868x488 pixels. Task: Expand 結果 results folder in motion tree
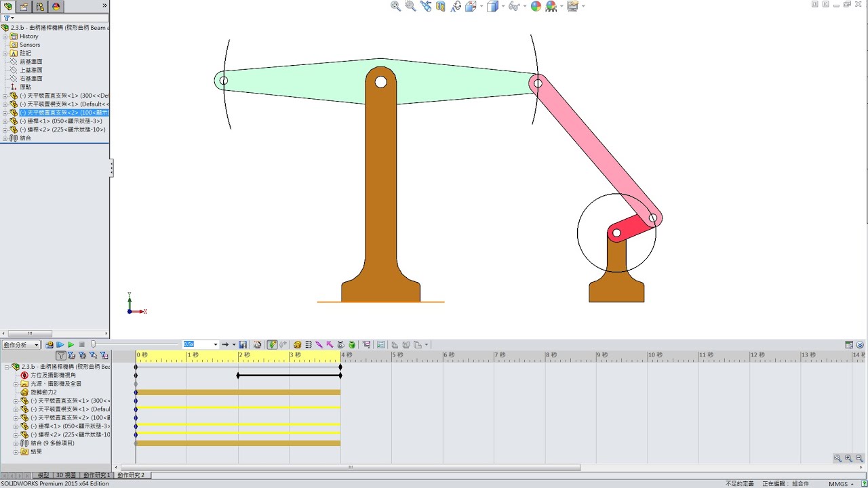point(16,451)
